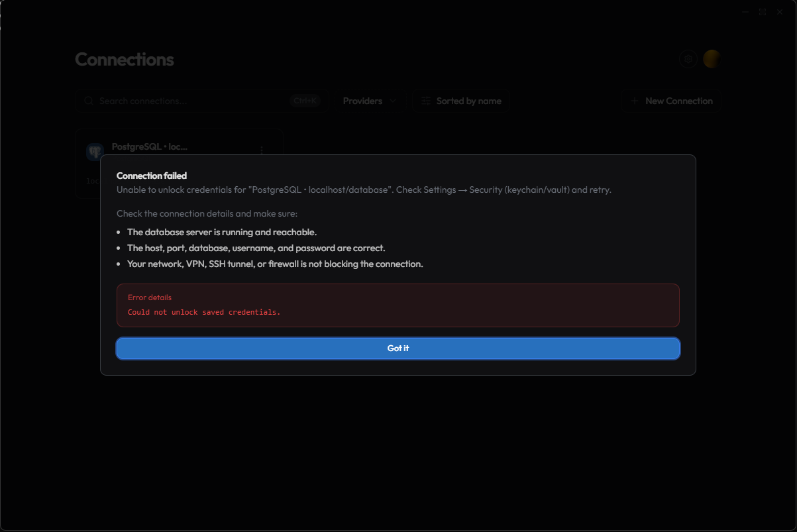Click the Connection failed dialog heading

click(152, 176)
